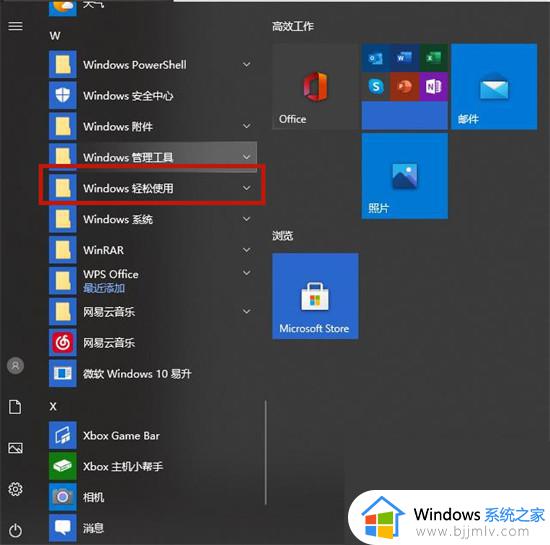Open the 相机 camera icon
This screenshot has height=545, width=550.
(63, 497)
